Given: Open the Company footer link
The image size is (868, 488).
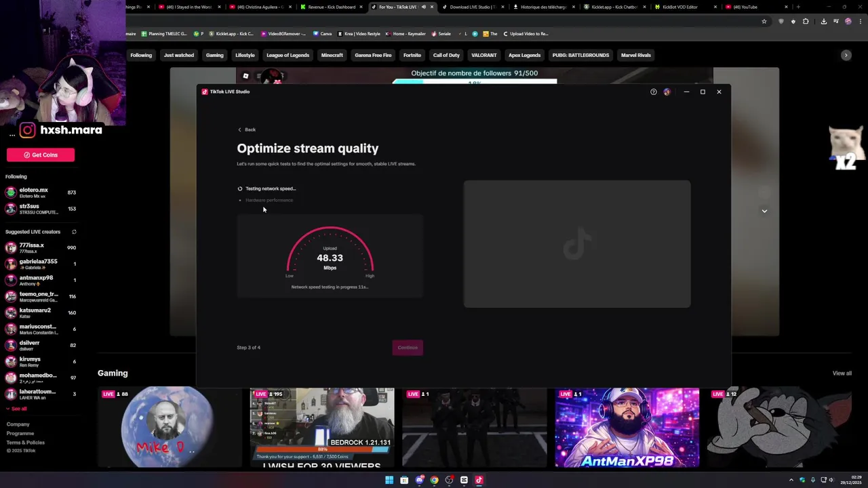Looking at the screenshot, I should [x=18, y=424].
